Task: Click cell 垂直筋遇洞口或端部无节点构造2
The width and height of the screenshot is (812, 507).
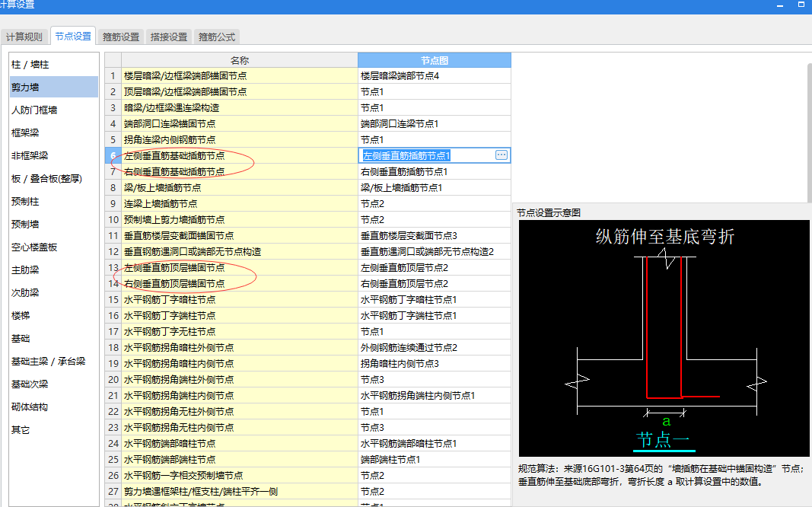Action: pos(435,252)
